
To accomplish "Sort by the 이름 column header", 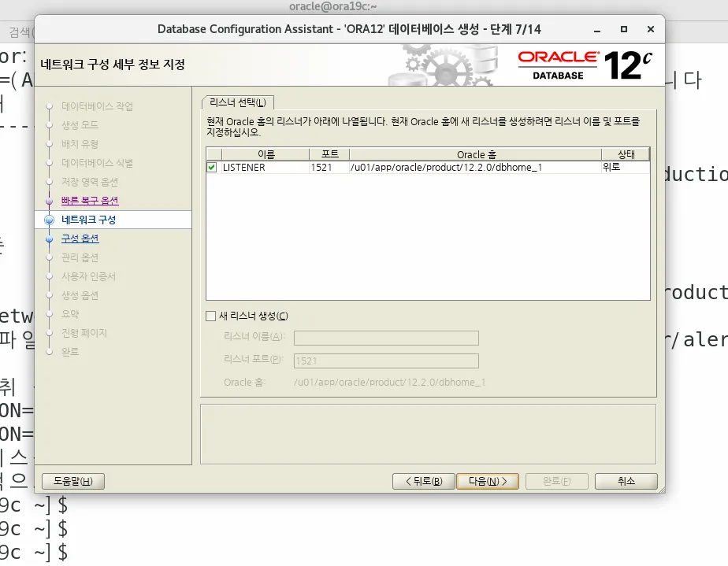I will 266,154.
